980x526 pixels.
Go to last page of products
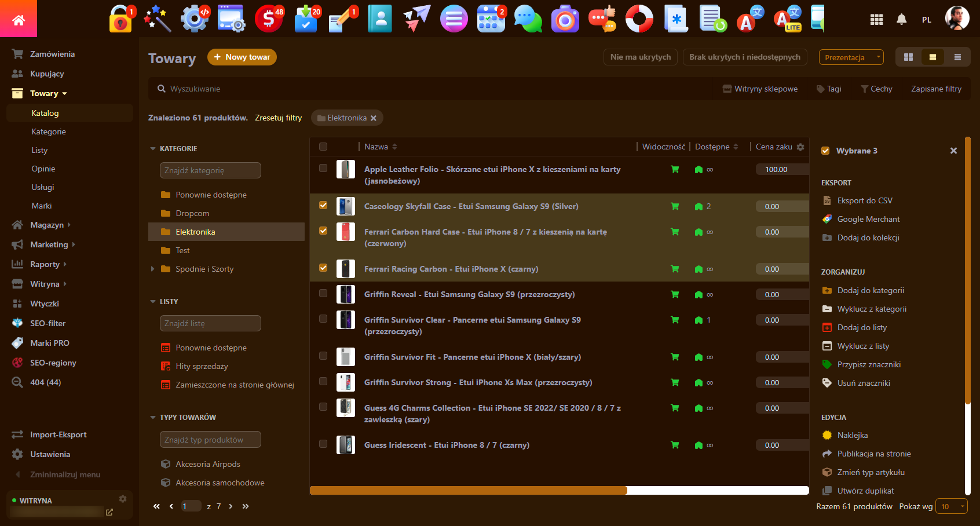click(x=246, y=506)
